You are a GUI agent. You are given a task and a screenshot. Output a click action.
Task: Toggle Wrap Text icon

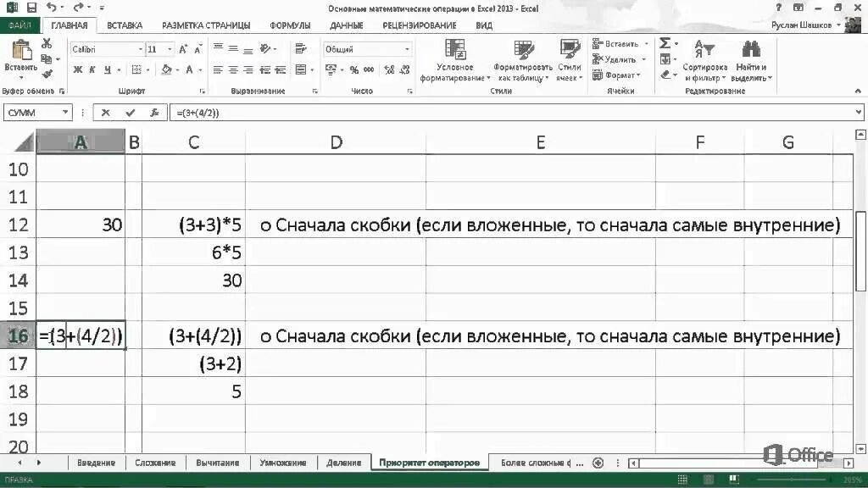point(301,48)
